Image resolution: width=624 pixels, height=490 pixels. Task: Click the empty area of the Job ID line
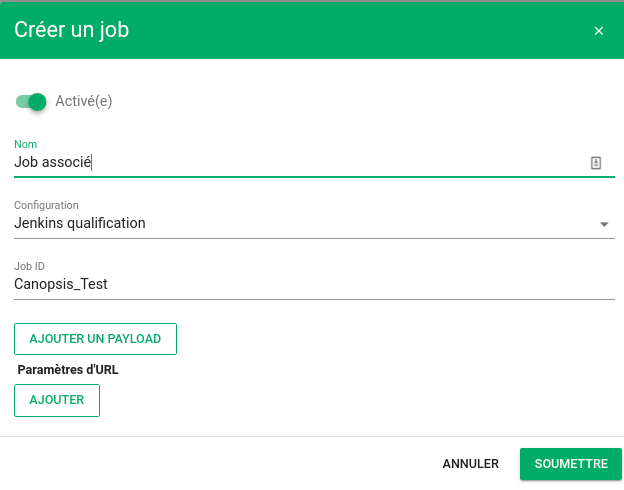tap(358, 284)
